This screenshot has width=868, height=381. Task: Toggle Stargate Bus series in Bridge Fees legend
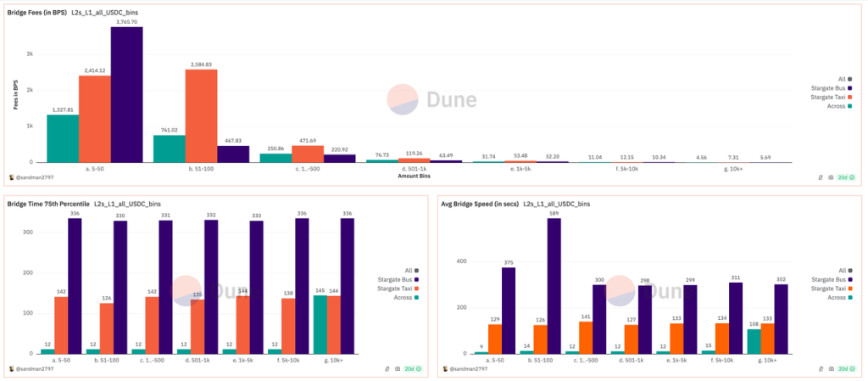(x=830, y=87)
